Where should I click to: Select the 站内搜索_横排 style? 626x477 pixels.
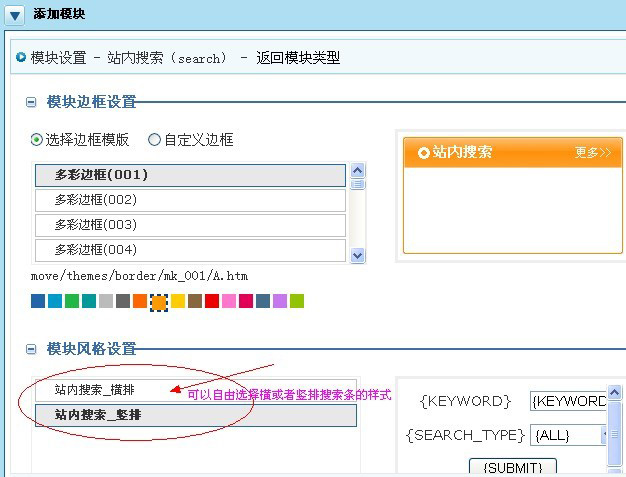196,390
